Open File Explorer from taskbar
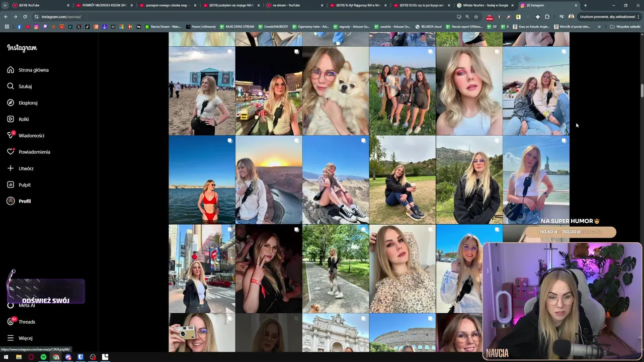The height and width of the screenshot is (362, 644). pos(19,357)
